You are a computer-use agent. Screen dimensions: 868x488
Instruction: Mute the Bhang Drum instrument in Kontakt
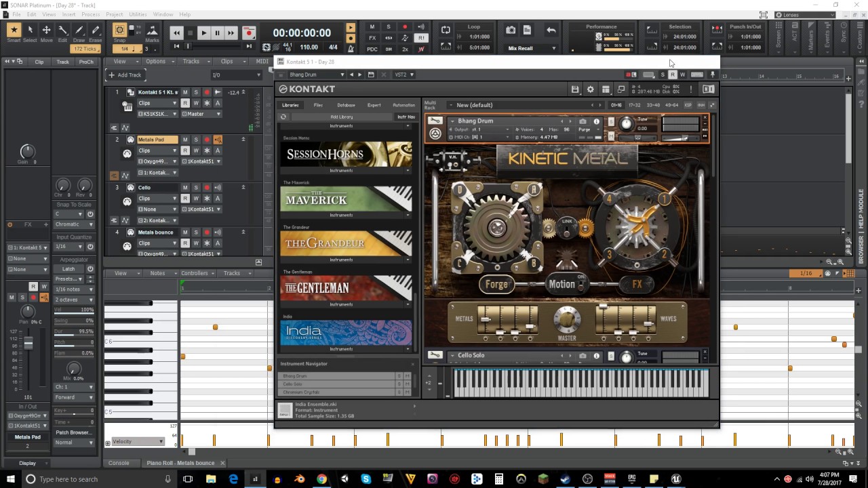pos(611,136)
